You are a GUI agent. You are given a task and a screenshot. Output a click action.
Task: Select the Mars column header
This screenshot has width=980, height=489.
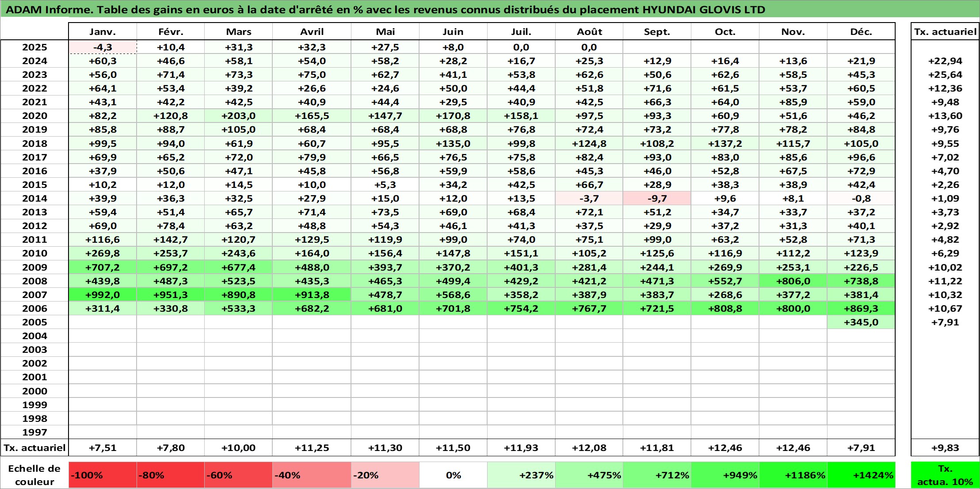coord(239,31)
